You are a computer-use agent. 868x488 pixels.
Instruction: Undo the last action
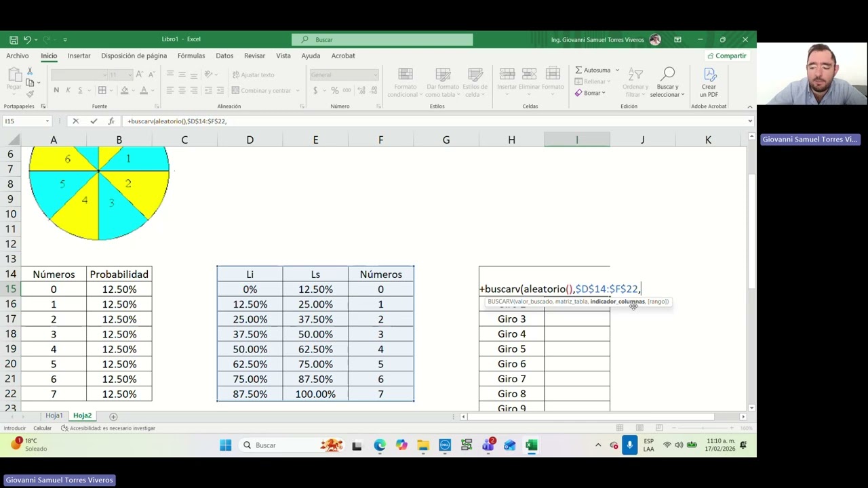click(26, 39)
